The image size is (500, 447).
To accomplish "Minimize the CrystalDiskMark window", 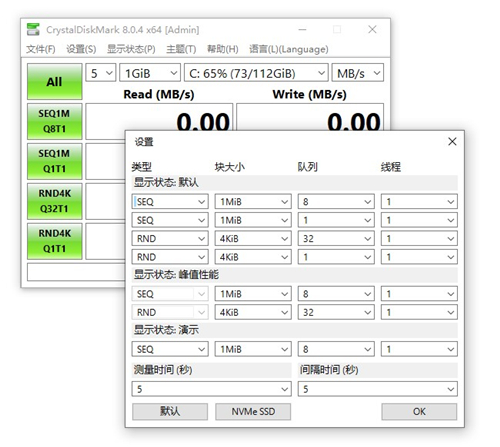I will coord(302,30).
